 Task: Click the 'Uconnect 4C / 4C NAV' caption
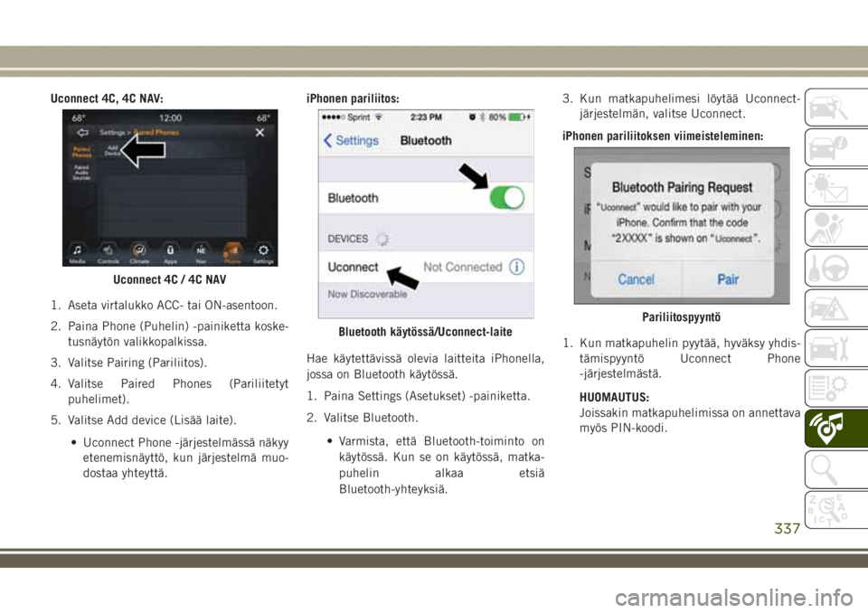169,279
